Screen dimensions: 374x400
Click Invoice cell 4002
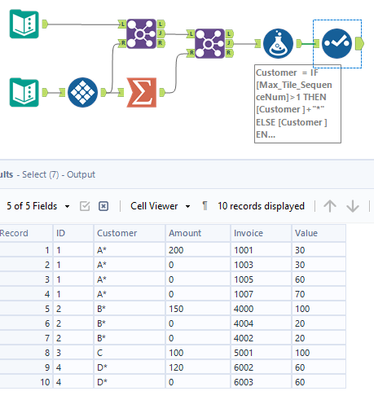261,338
